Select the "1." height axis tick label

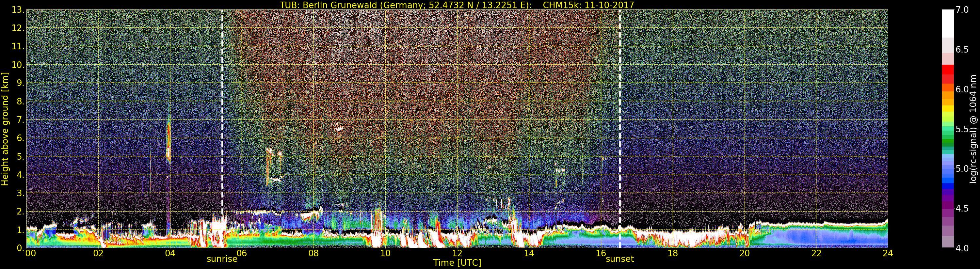[x=21, y=229]
